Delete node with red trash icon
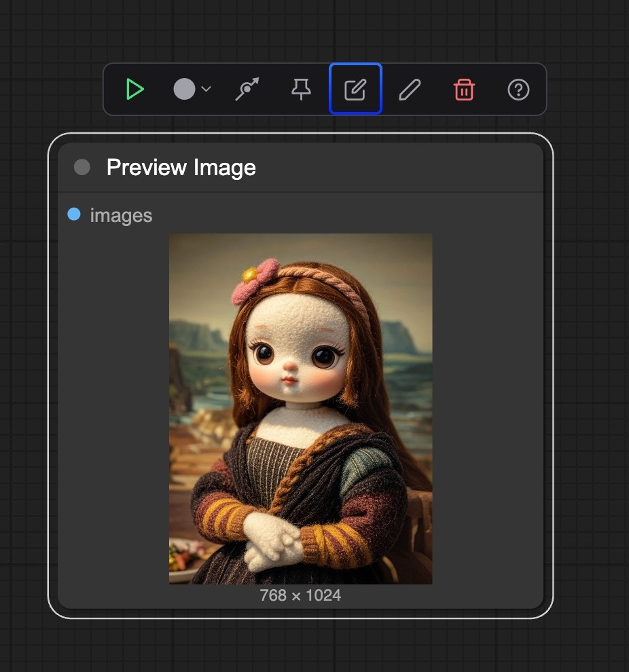629x672 pixels. pos(464,89)
